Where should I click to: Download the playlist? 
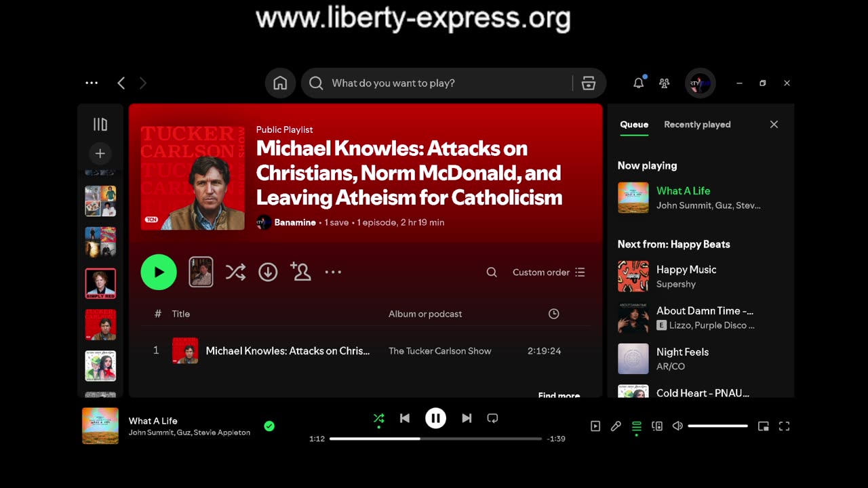pyautogui.click(x=268, y=272)
